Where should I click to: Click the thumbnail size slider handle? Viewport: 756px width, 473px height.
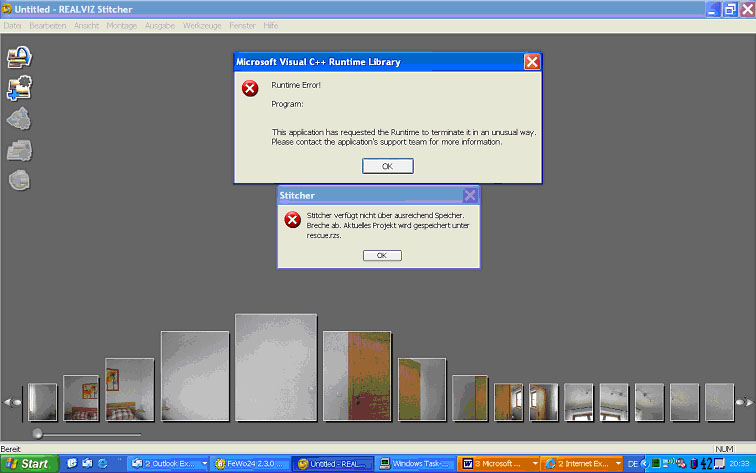point(38,433)
